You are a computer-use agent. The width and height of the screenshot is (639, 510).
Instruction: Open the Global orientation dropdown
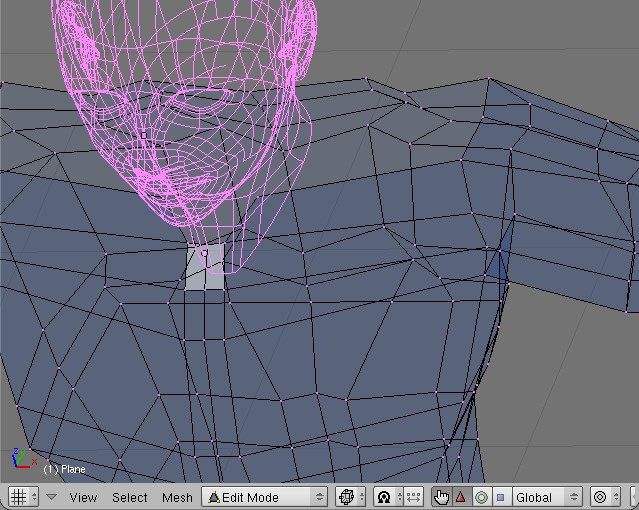click(547, 497)
